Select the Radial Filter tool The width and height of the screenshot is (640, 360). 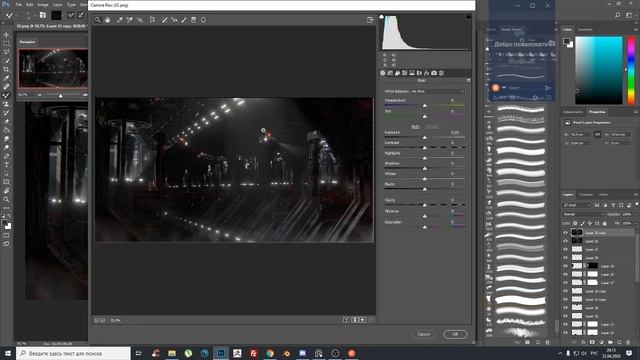pos(203,20)
